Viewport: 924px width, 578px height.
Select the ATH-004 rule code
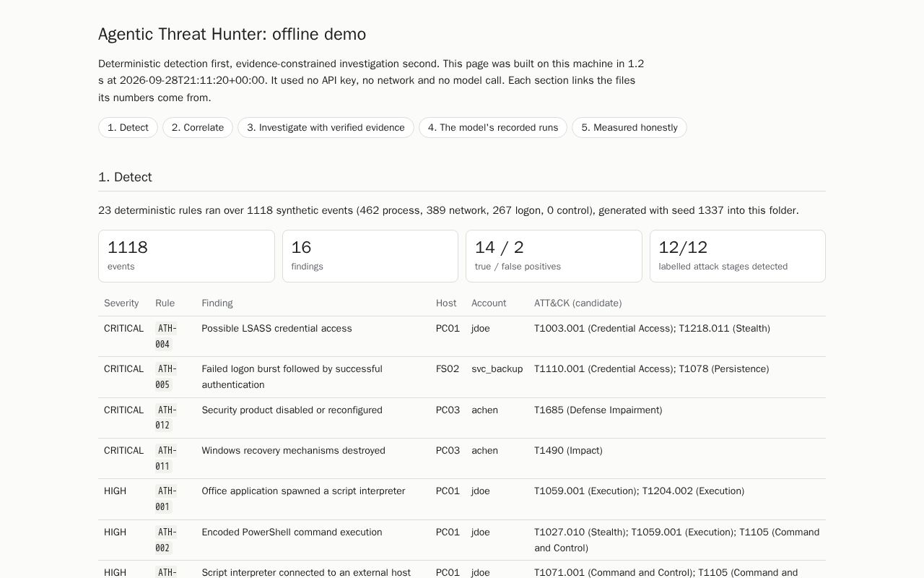tap(166, 336)
